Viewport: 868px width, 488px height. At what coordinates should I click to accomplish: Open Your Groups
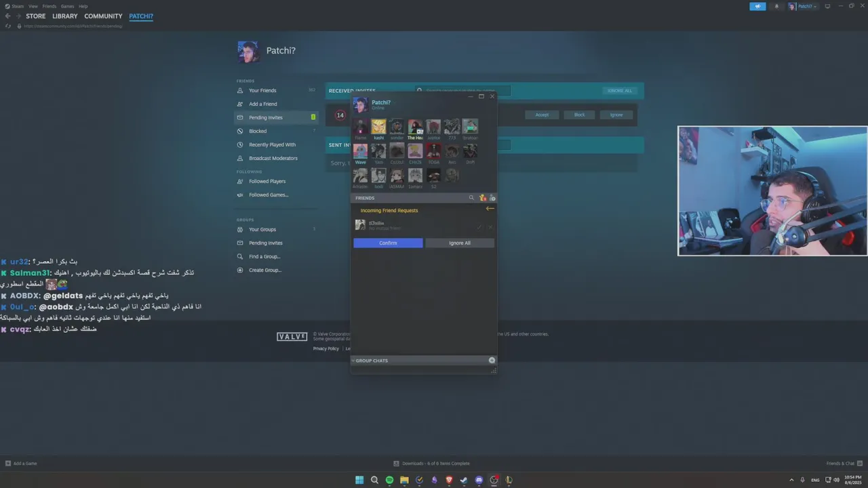262,229
